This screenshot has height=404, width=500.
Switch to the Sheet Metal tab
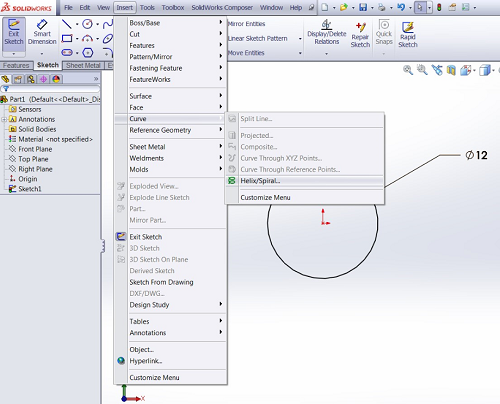[x=83, y=65]
